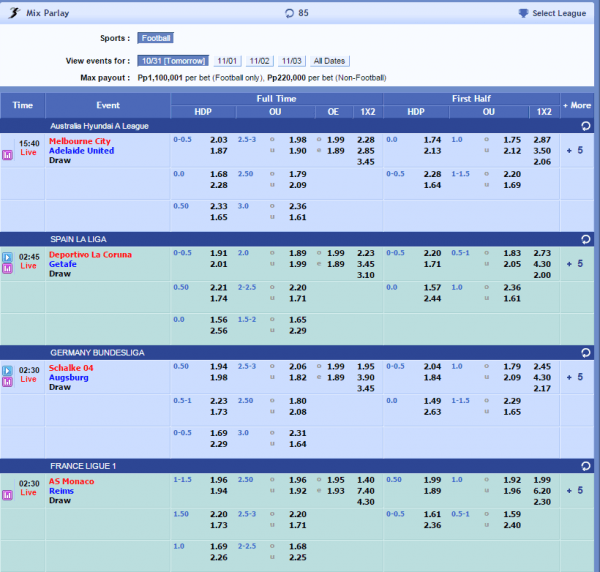
Task: View events for 11/02
Action: pyautogui.click(x=259, y=61)
